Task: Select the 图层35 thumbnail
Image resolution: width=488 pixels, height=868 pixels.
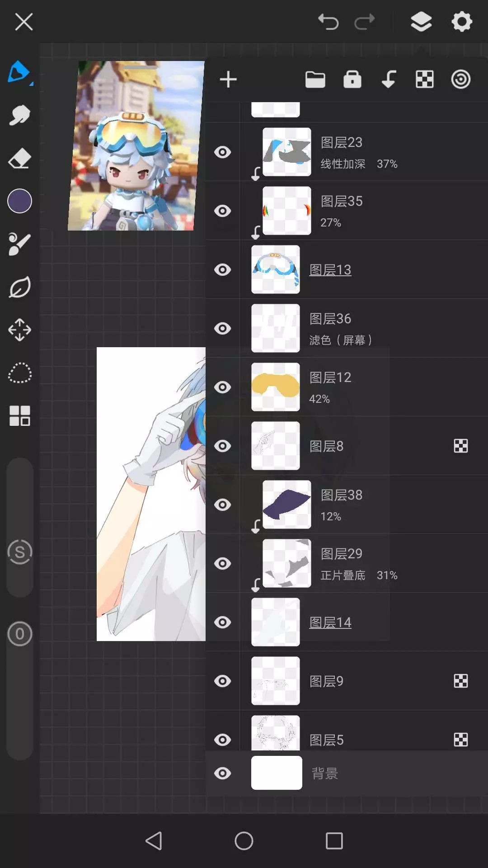Action: pos(287,211)
